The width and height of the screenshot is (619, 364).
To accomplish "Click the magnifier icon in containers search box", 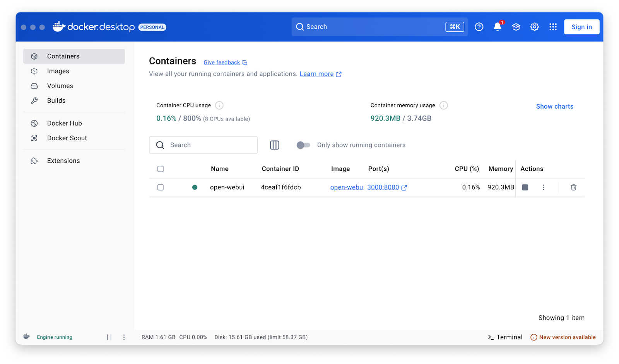I will click(160, 145).
